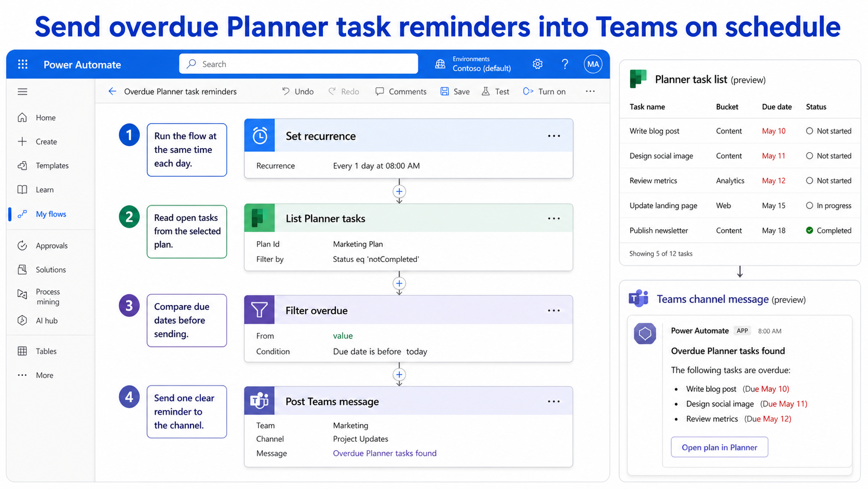This screenshot has height=489, width=868.
Task: Click the Set recurrence clock icon
Action: [260, 136]
